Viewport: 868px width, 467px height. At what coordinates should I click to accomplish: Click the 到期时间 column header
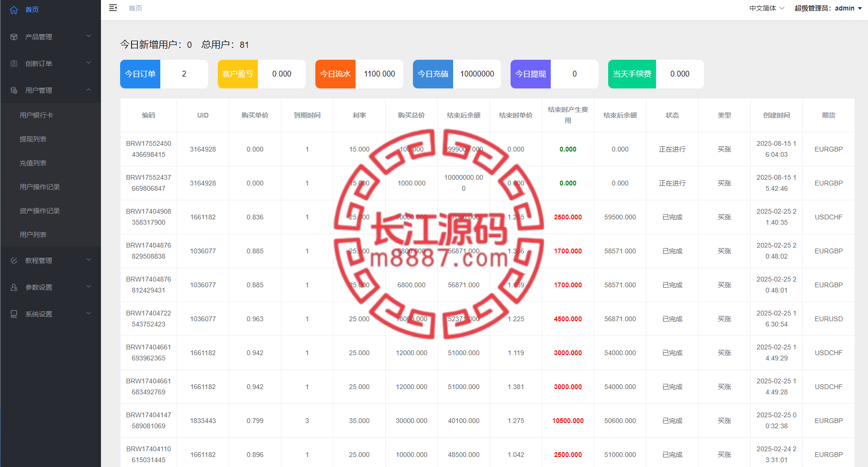point(307,115)
